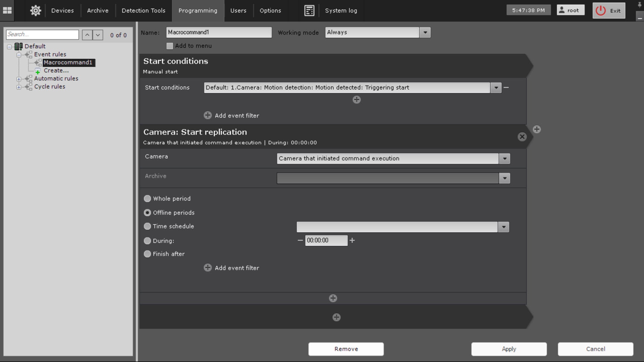Open the settings gear icon
Screen dimensions: 644x362
(x=36, y=10)
